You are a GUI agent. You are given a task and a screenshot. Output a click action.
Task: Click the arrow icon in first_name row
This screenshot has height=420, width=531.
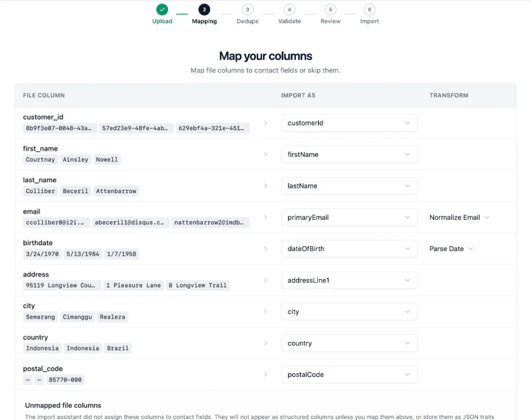click(265, 155)
